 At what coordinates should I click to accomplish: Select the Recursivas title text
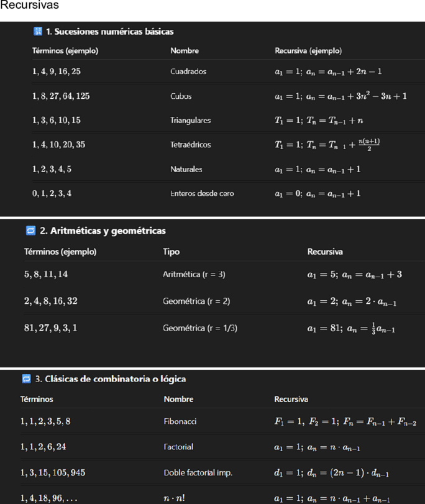[x=29, y=5]
